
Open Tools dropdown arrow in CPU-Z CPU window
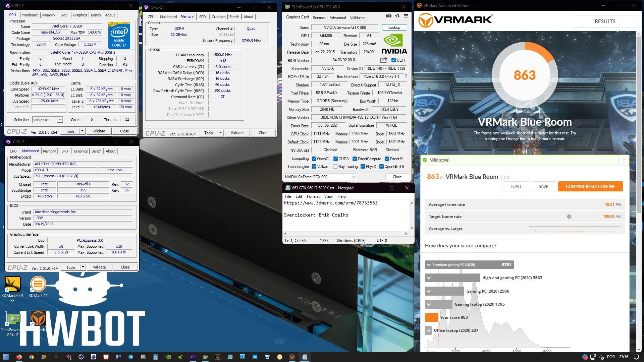click(82, 131)
